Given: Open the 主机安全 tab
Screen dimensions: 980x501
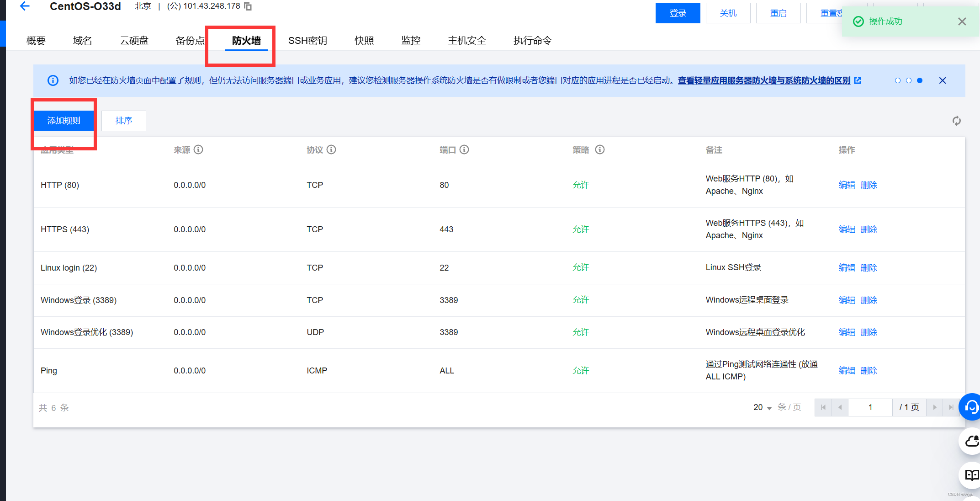Looking at the screenshot, I should (467, 41).
